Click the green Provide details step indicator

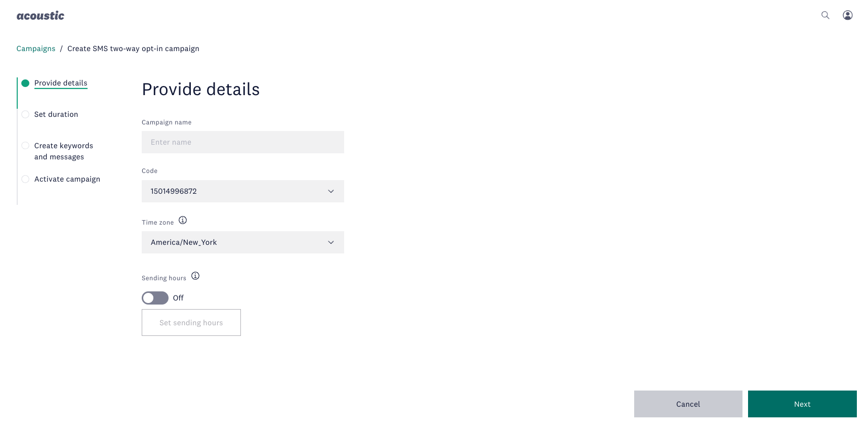(x=25, y=83)
